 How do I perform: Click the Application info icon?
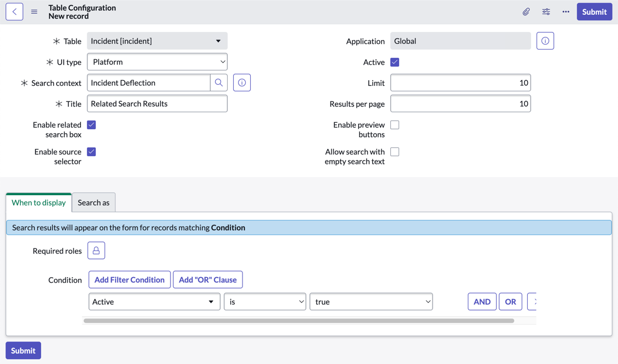[x=545, y=41]
